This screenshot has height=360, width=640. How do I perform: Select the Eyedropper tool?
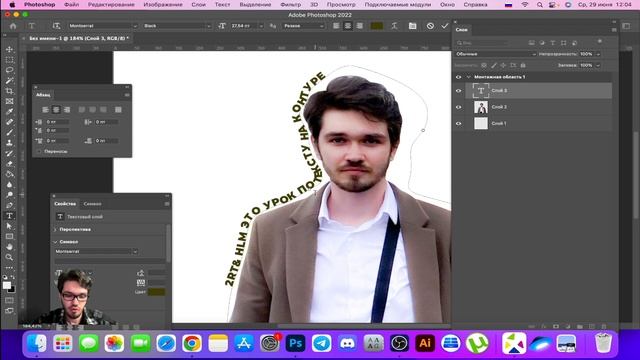point(9,112)
